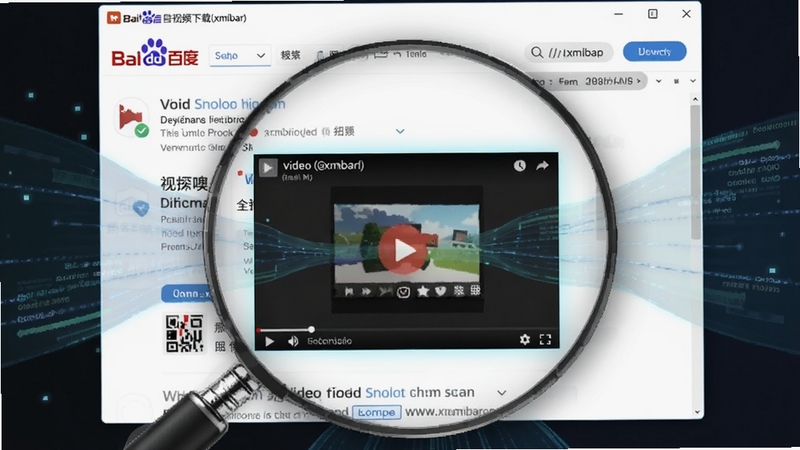Click the share arrow icon on video
This screenshot has height=450, width=800.
click(x=542, y=165)
